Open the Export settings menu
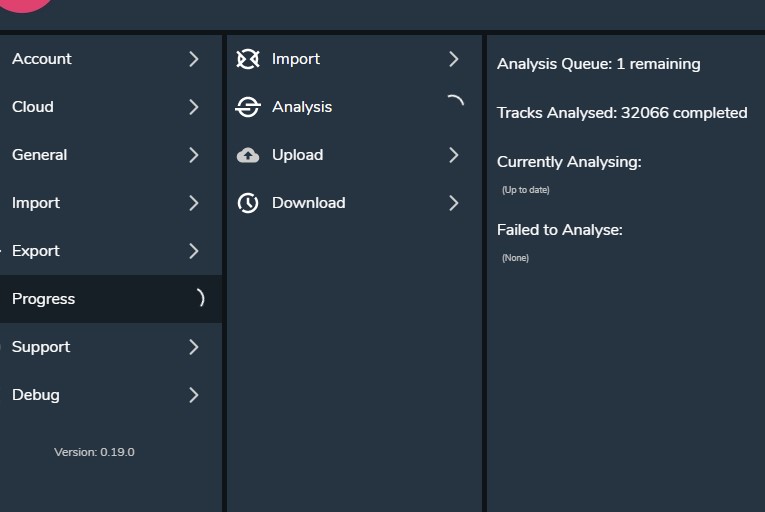 [36, 251]
